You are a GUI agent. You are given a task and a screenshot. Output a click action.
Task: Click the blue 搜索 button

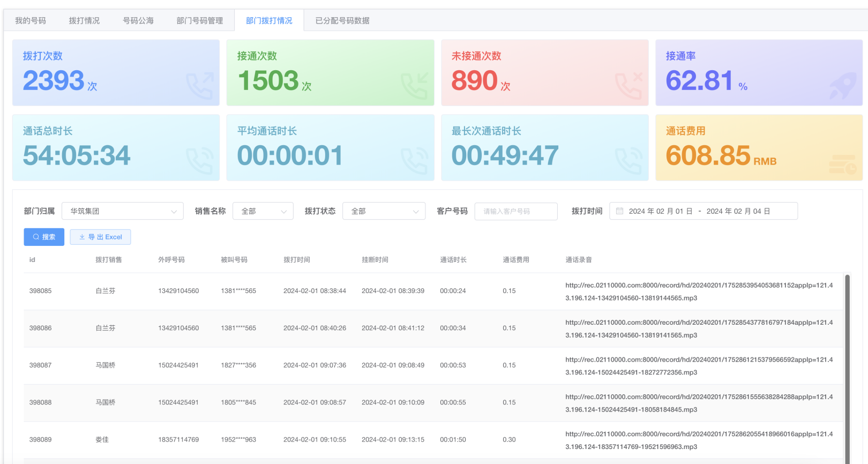click(x=44, y=237)
